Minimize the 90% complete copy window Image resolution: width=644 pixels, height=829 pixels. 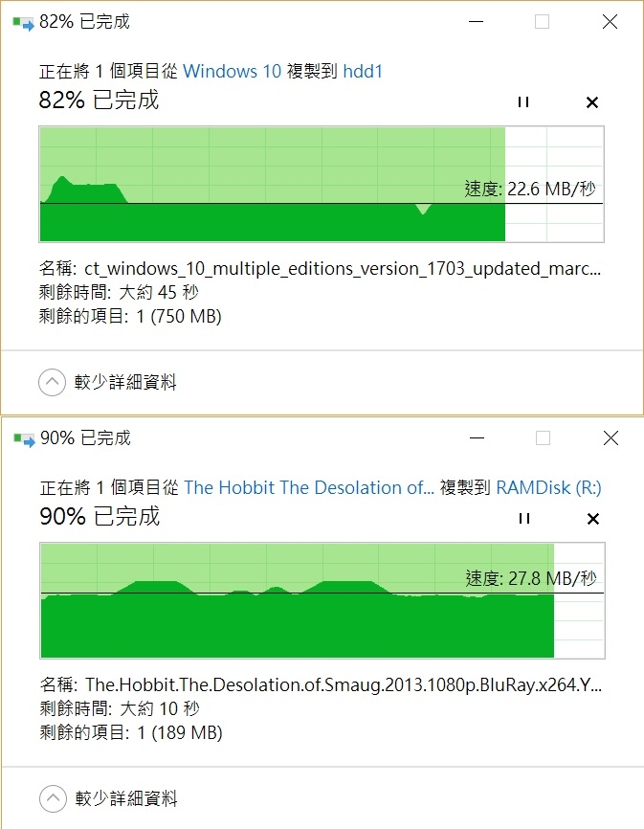pyautogui.click(x=477, y=438)
